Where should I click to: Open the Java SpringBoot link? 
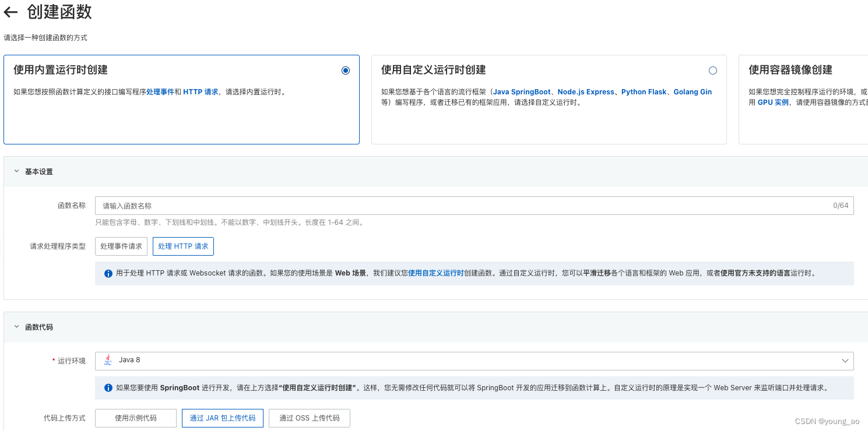(x=522, y=91)
